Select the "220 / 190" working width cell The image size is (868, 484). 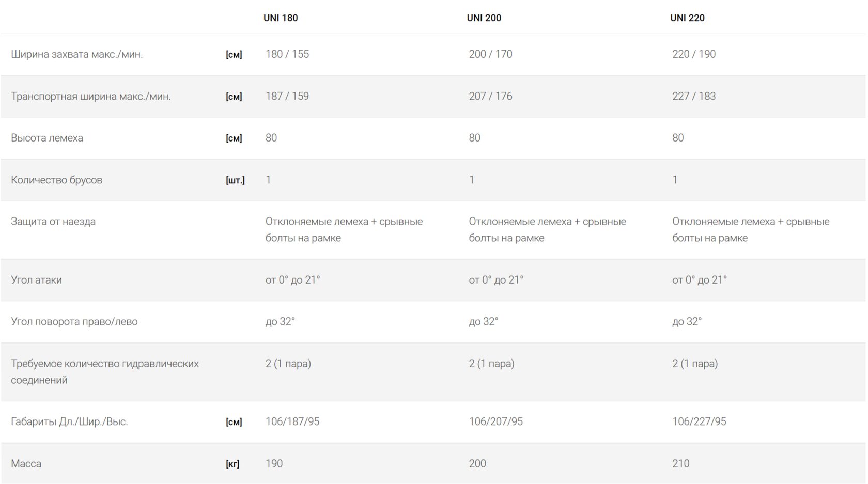pos(694,54)
